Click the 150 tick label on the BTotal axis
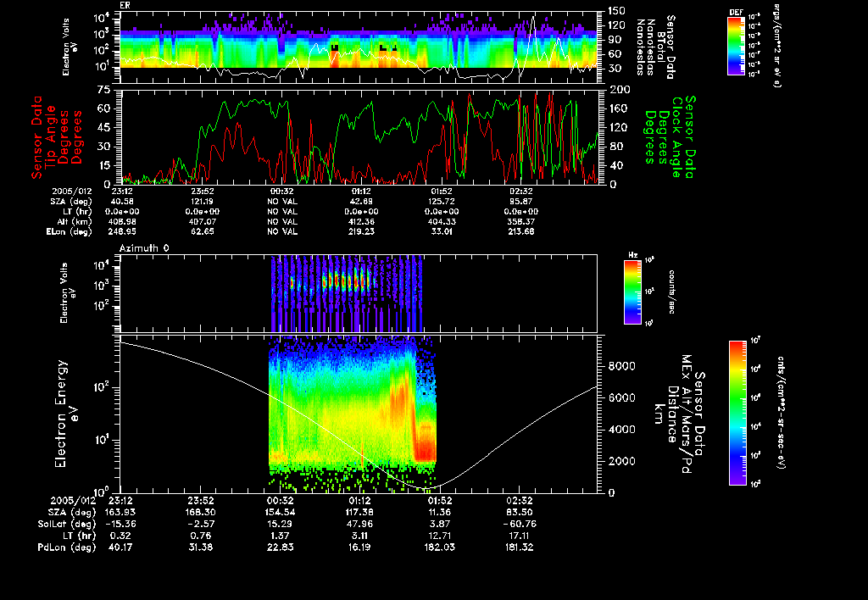This screenshot has height=600, width=868. click(616, 11)
